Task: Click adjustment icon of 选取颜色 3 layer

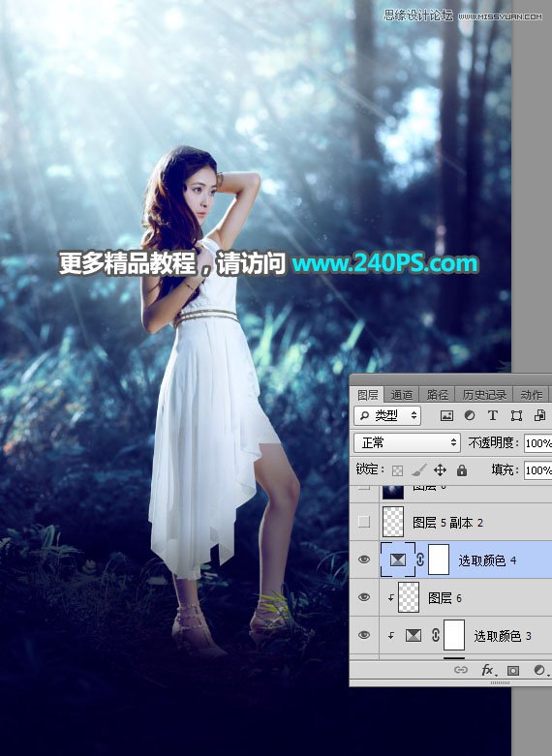Action: pos(414,635)
